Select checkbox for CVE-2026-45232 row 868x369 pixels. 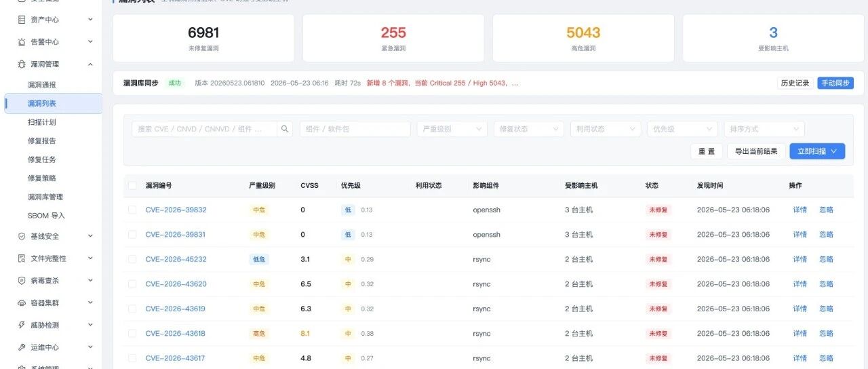click(x=132, y=259)
